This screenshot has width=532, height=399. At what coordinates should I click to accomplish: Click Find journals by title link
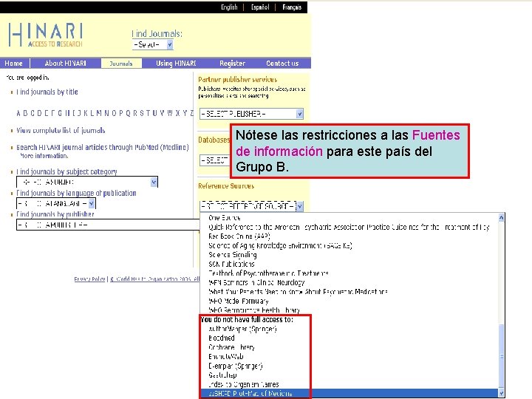47,92
